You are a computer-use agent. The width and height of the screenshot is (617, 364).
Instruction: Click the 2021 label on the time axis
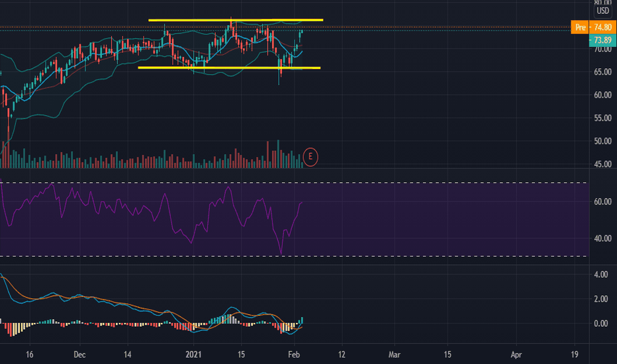[193, 355]
